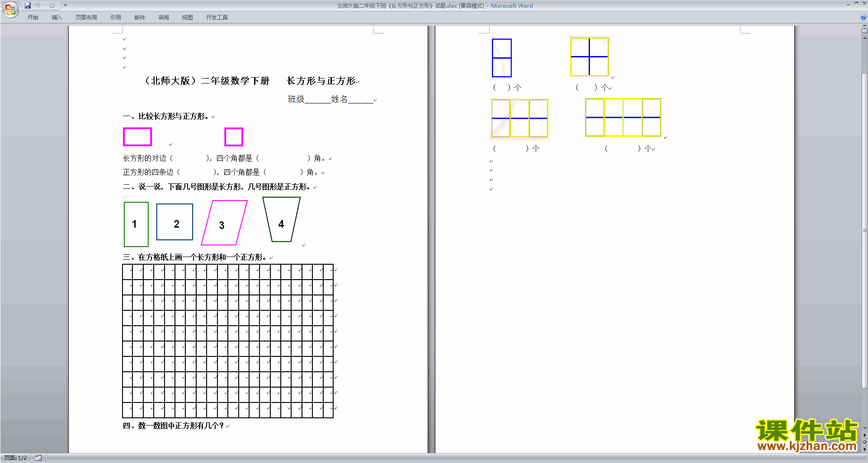The height and width of the screenshot is (463, 868).
Task: Select the yellow square with blue cross
Action: tap(590, 56)
